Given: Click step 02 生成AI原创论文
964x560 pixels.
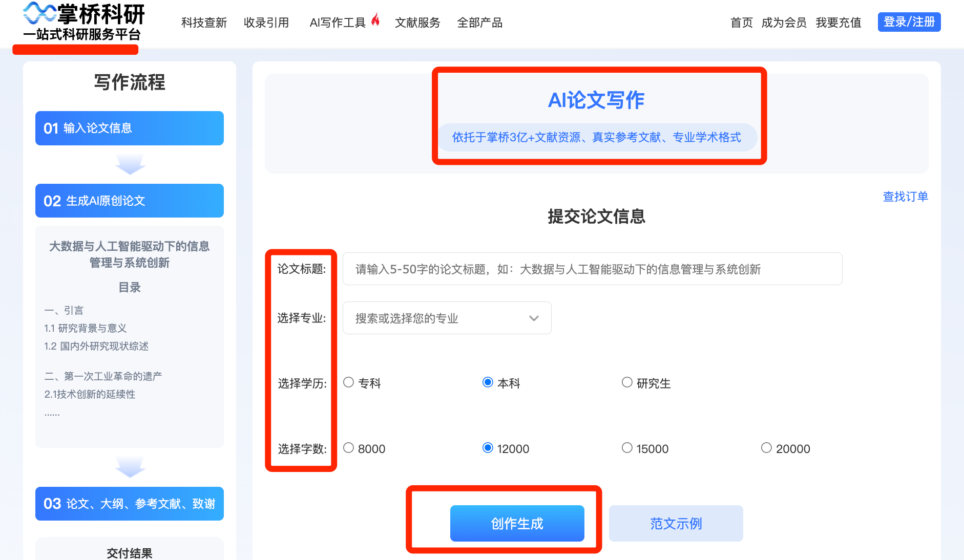Looking at the screenshot, I should (130, 201).
